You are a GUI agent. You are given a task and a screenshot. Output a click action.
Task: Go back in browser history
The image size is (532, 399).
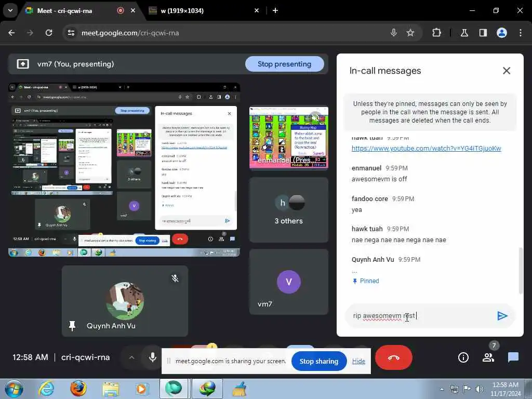point(11,33)
